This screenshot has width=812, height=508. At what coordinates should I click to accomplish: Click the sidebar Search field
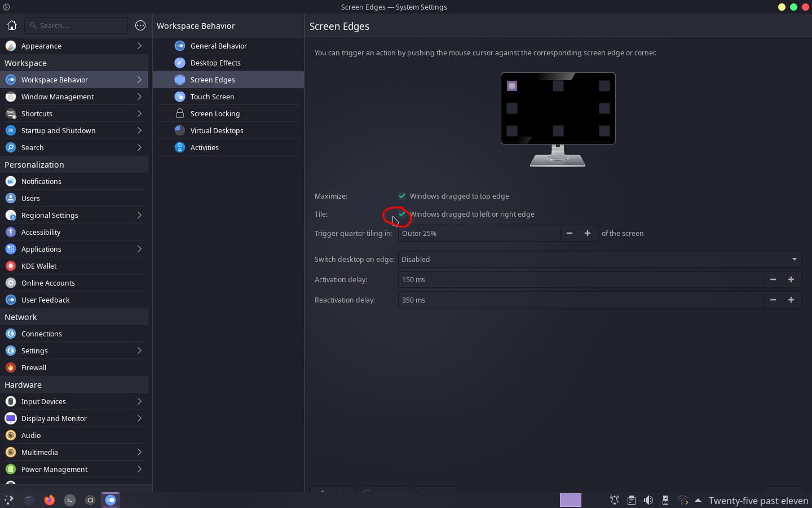(x=76, y=25)
